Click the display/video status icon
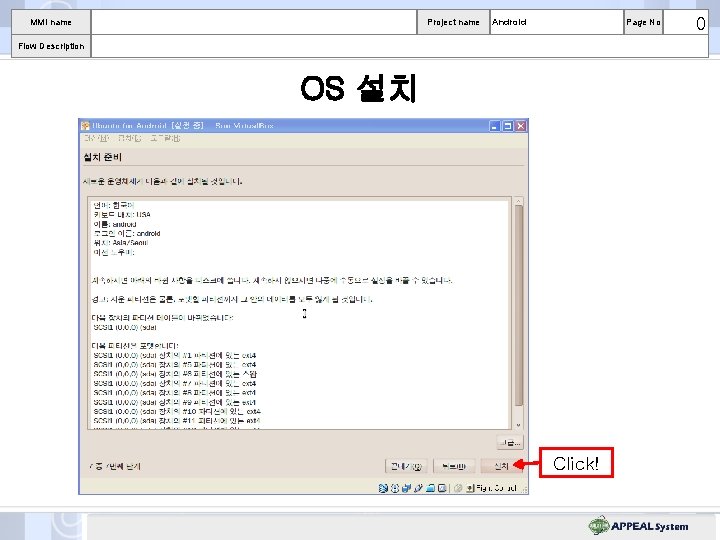 point(442,488)
